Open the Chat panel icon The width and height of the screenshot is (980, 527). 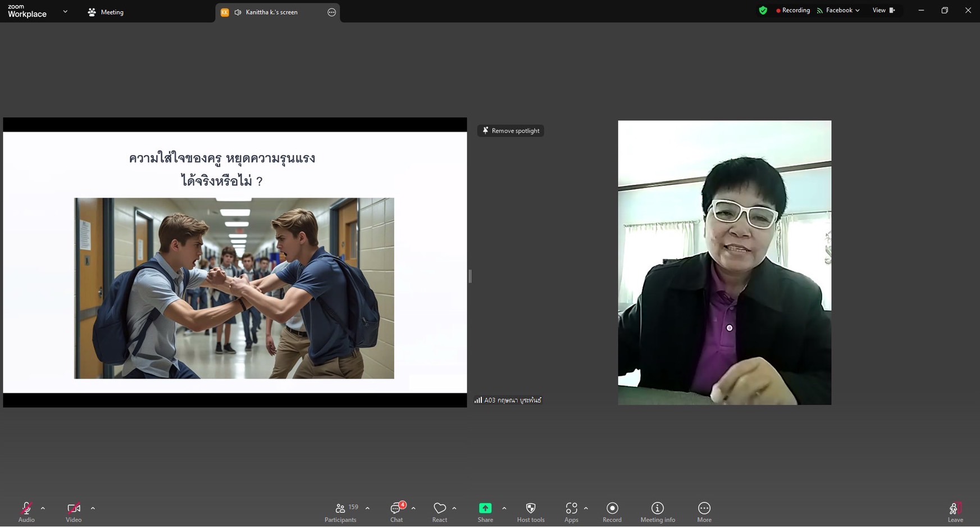(396, 509)
